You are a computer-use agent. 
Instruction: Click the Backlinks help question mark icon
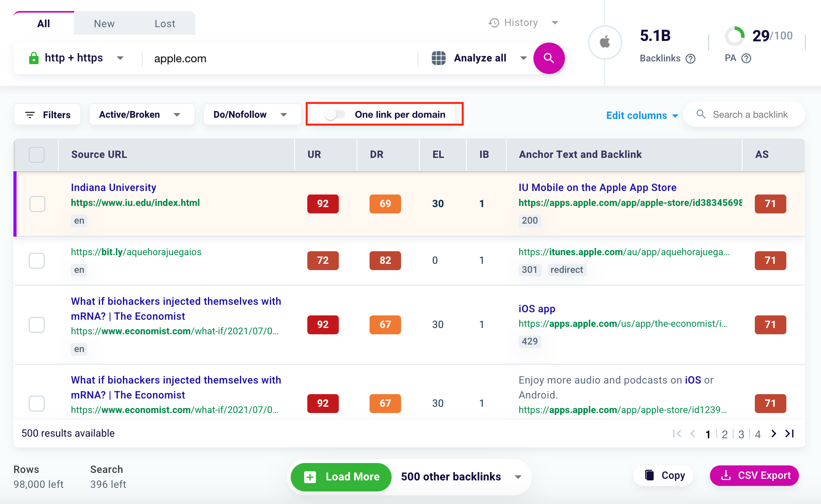[690, 59]
